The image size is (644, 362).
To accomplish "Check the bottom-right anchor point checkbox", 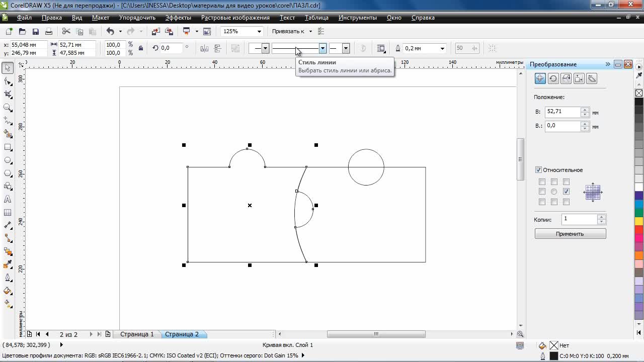I will tap(566, 202).
